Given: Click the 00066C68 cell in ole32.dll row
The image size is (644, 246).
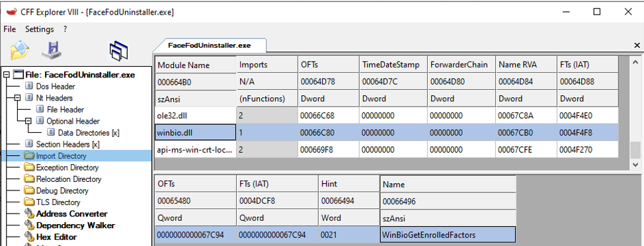Looking at the screenshot, I should pyautogui.click(x=328, y=116).
